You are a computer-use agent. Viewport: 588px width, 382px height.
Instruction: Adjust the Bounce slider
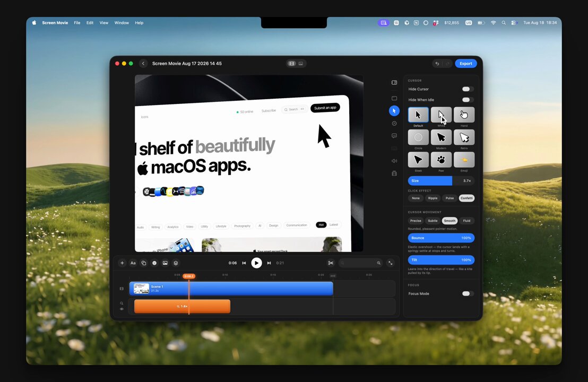coord(441,238)
